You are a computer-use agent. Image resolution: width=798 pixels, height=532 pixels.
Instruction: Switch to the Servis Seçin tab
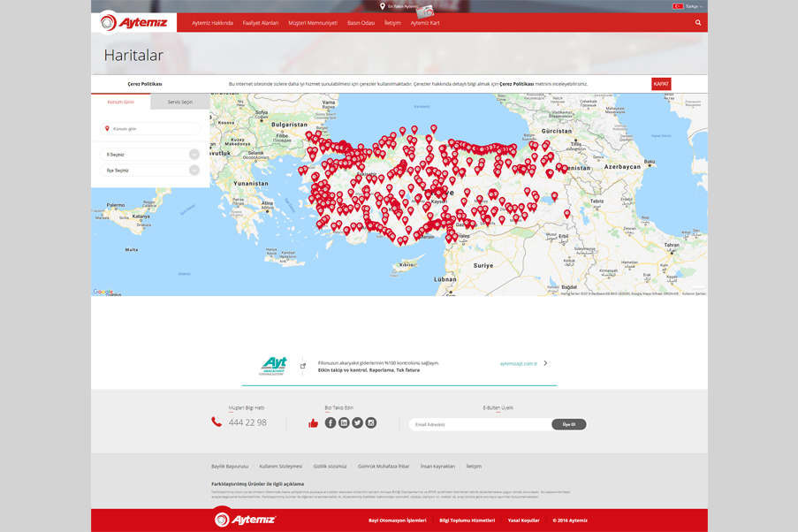click(x=180, y=102)
